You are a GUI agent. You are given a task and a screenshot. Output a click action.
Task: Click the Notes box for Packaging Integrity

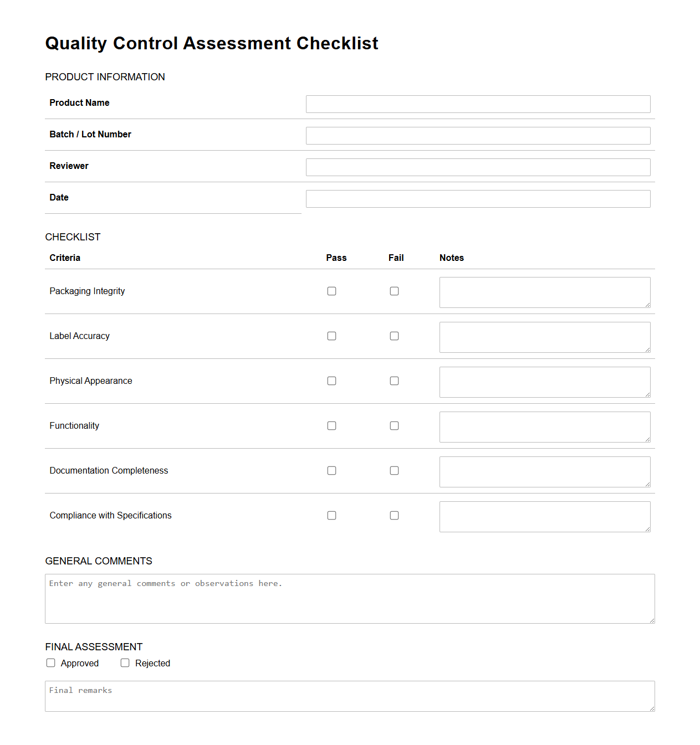point(545,292)
